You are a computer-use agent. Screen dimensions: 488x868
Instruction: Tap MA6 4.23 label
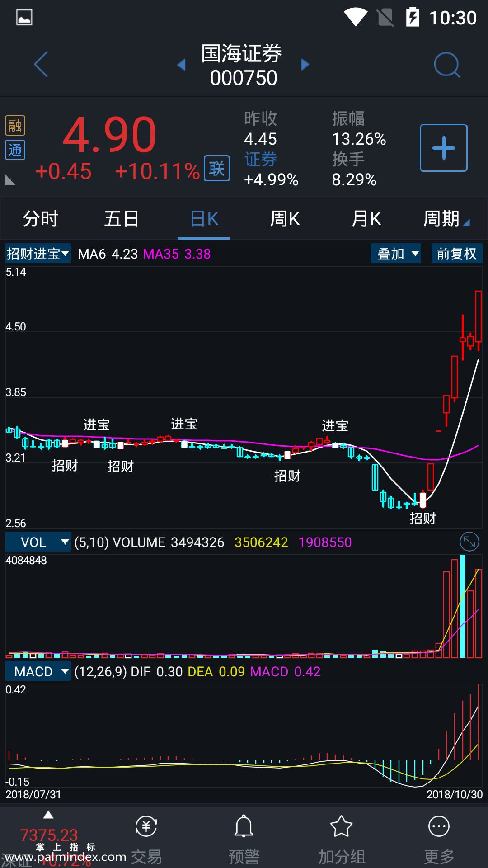tap(108, 254)
